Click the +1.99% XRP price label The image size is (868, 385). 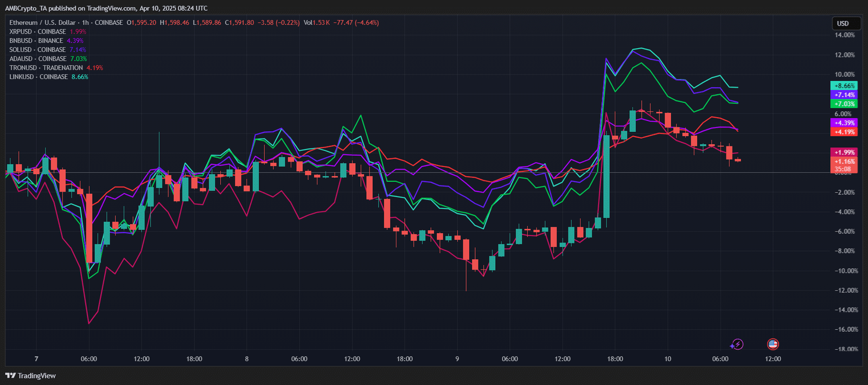click(x=844, y=152)
